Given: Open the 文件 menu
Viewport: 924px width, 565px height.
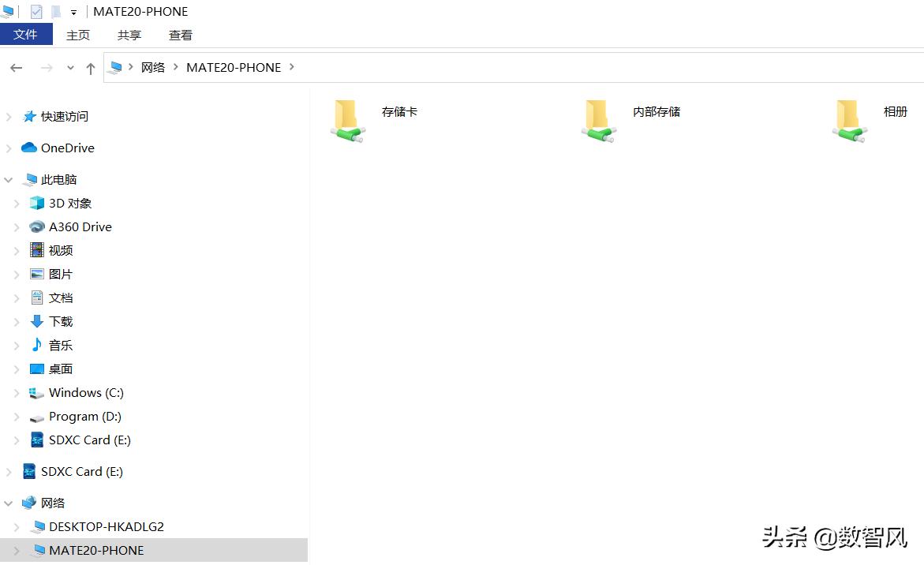Looking at the screenshot, I should coord(26,35).
